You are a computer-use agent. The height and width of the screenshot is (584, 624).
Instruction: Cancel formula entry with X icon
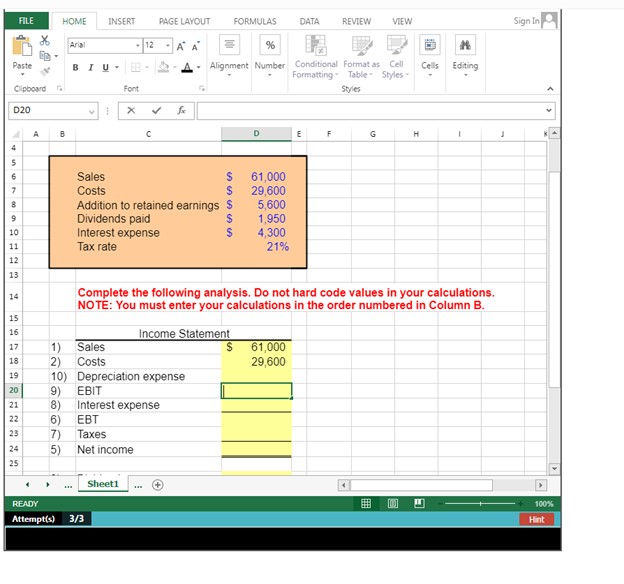(x=131, y=110)
